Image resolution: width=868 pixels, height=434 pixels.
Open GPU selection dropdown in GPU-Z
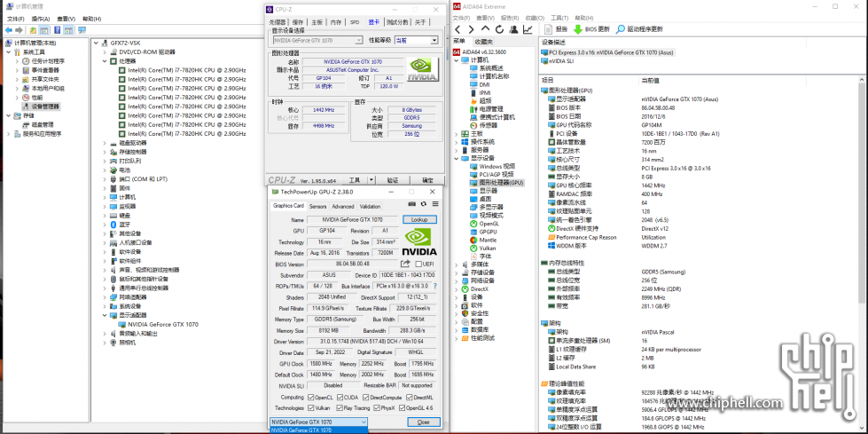tap(318, 422)
